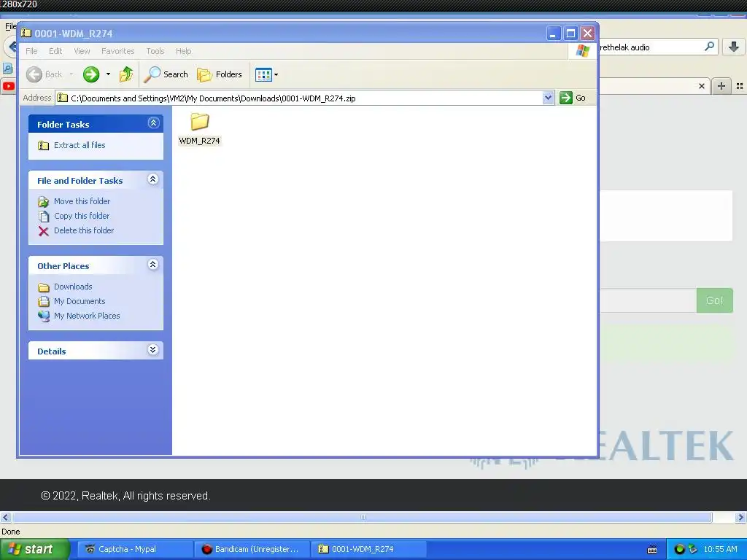Click the green Forward arrow button
The image size is (747, 560).
coord(91,74)
